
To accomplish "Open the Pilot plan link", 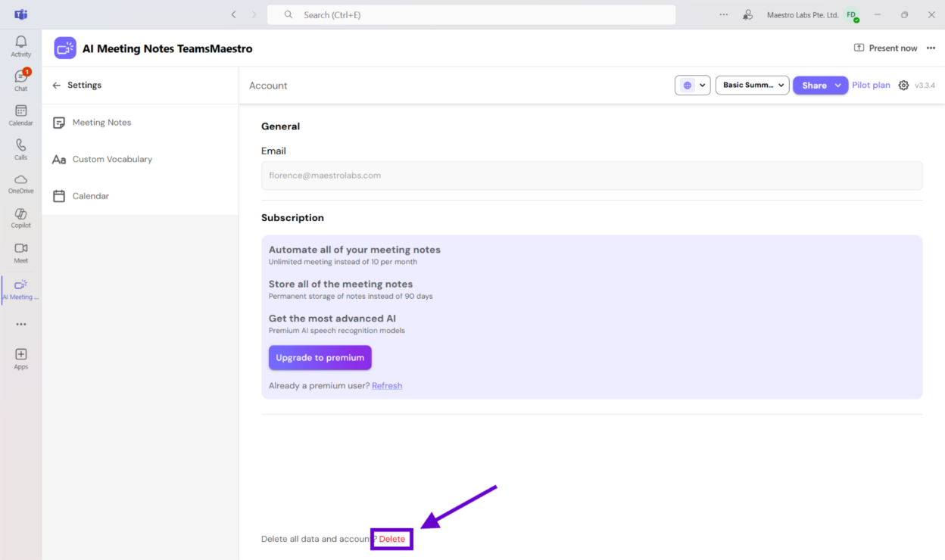I will [x=871, y=86].
